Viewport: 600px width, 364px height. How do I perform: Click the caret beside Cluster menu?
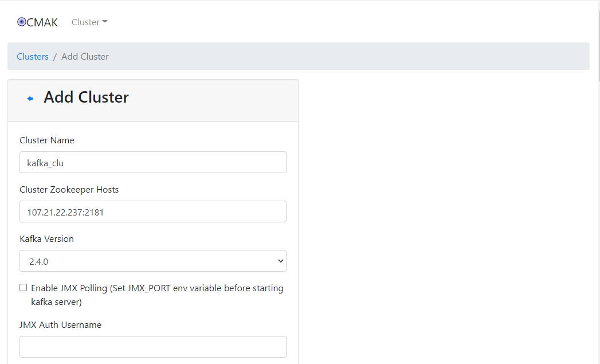(x=105, y=22)
